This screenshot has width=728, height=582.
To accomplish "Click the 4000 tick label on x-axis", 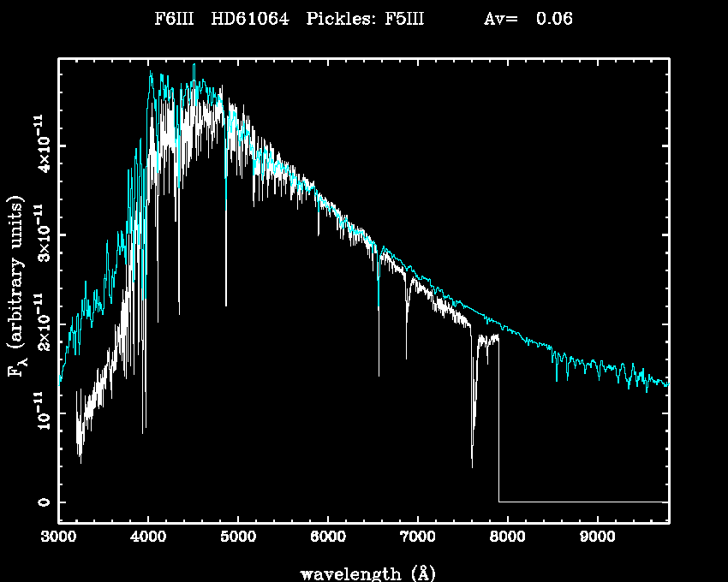I will [x=148, y=537].
